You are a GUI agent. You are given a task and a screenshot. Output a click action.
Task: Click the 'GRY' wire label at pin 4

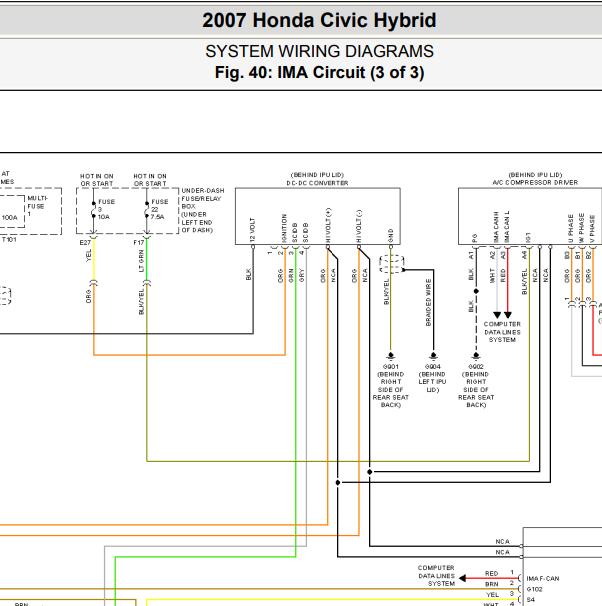tap(302, 276)
